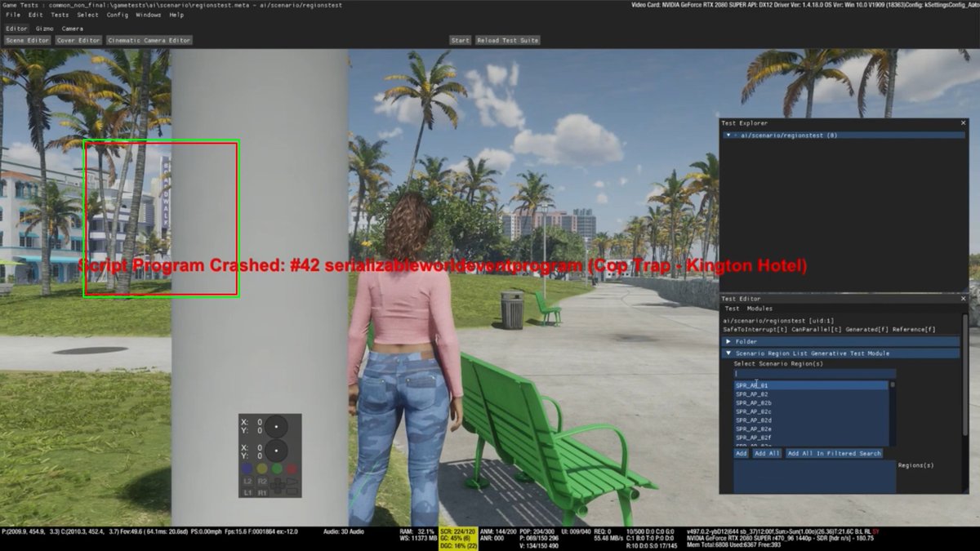Click the L1 trigger icon on gamepad overlay
This screenshot has height=551, width=980.
coord(249,491)
